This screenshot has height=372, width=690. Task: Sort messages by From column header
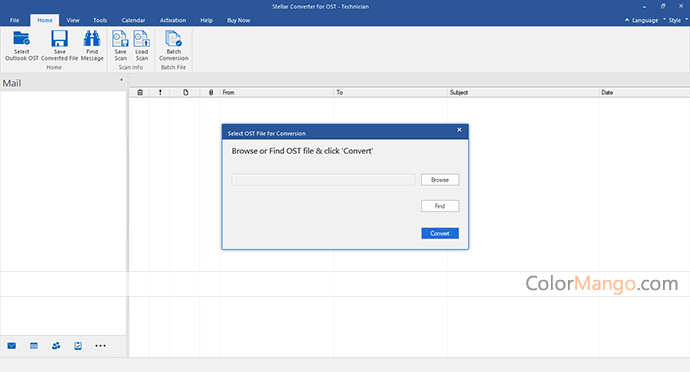(x=277, y=92)
